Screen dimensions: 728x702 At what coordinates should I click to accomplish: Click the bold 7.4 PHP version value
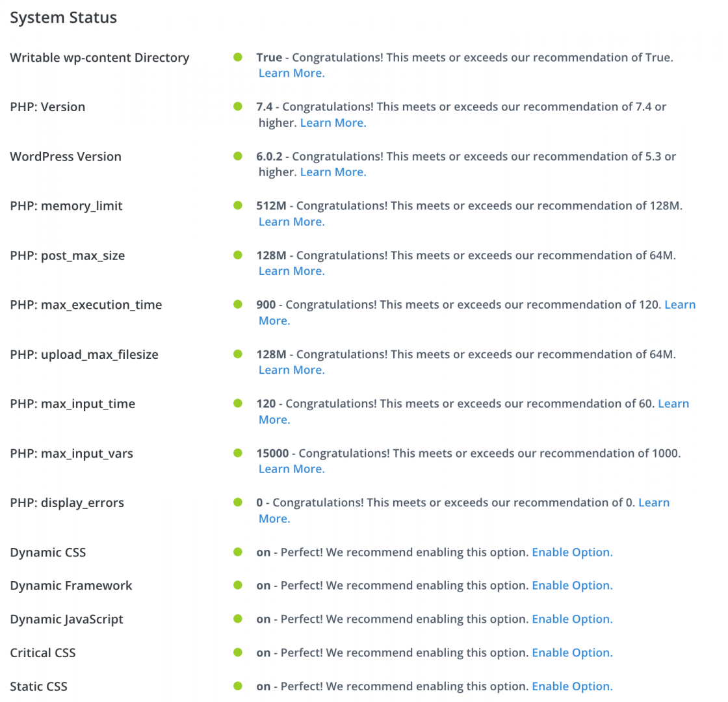(264, 107)
